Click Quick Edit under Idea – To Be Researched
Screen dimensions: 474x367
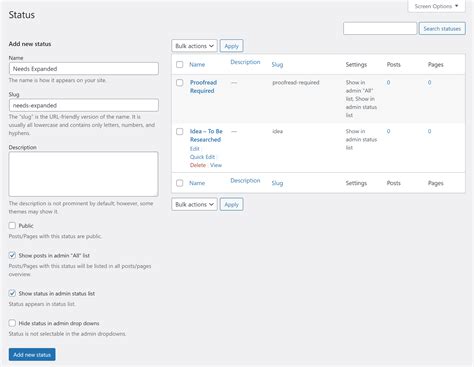coord(202,157)
